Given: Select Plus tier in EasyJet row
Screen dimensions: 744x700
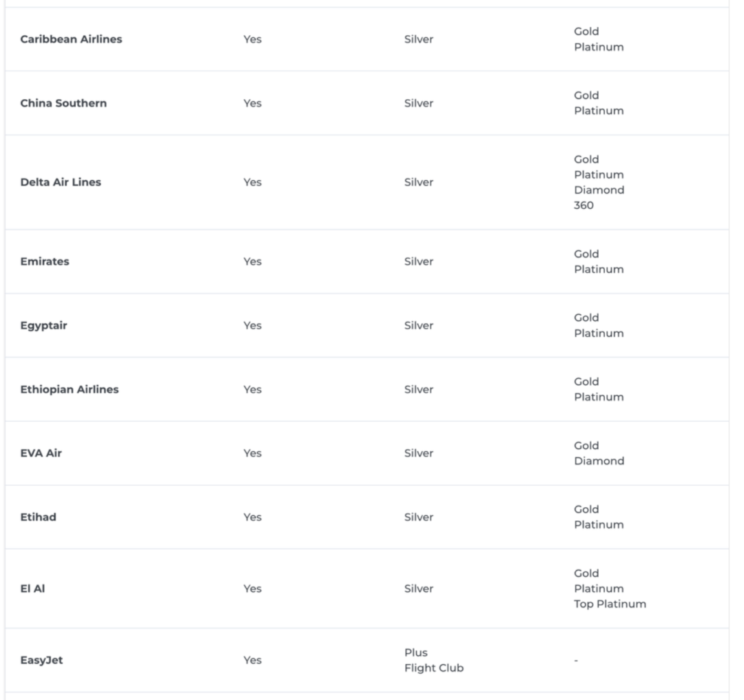Looking at the screenshot, I should (415, 652).
